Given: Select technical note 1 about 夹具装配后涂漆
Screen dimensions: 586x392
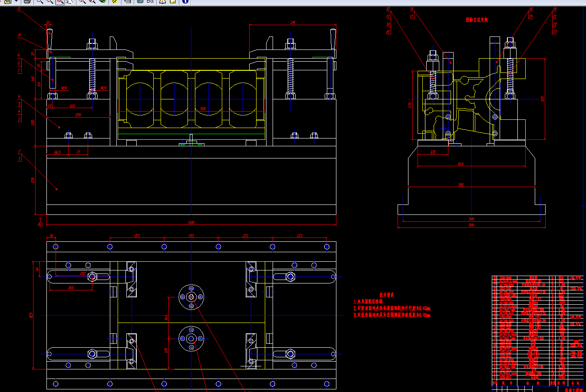Looking at the screenshot, I should [368, 301].
